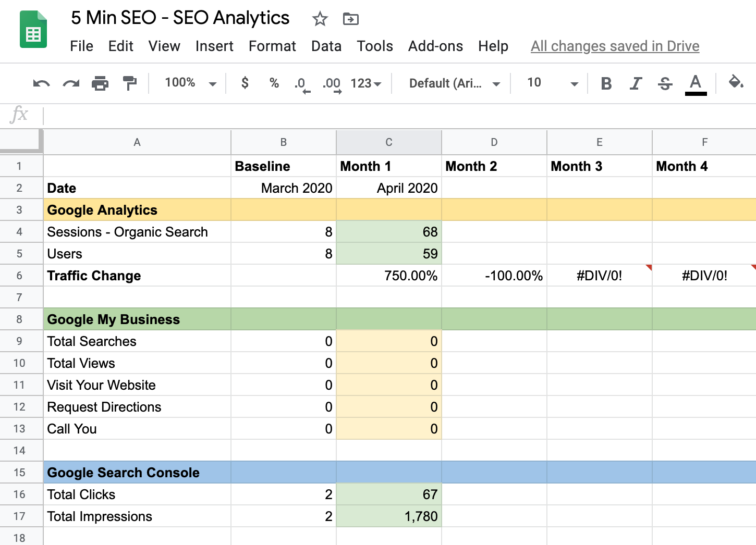
Task: Toggle bold formatting
Action: [x=606, y=83]
